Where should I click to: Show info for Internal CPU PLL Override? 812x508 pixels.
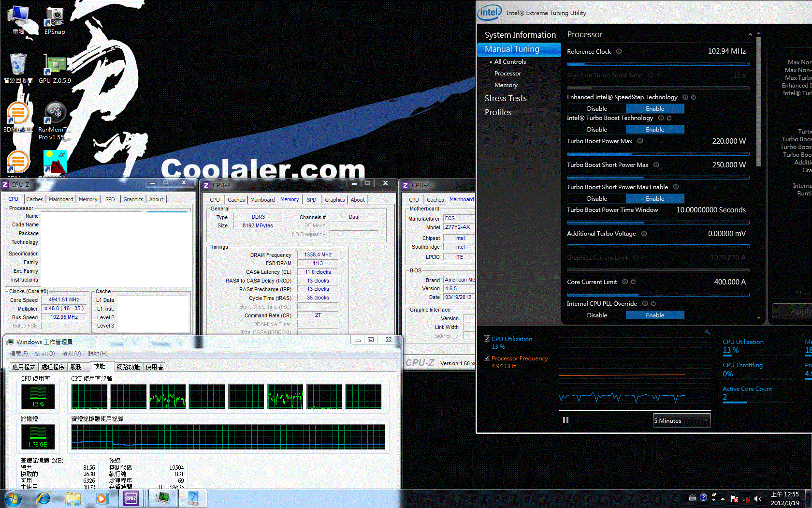pos(645,304)
